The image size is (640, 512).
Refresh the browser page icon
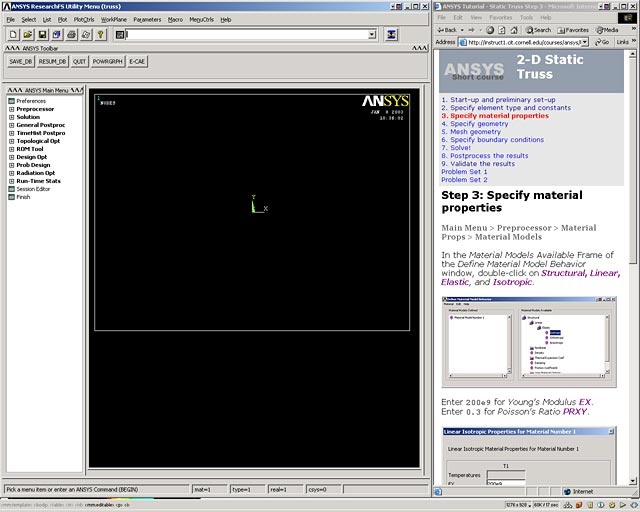click(x=502, y=30)
